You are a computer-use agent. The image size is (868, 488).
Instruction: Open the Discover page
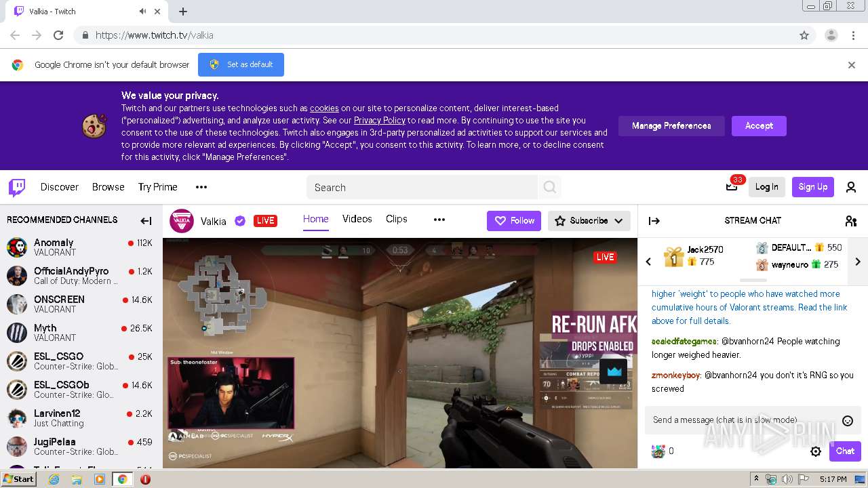(x=60, y=187)
